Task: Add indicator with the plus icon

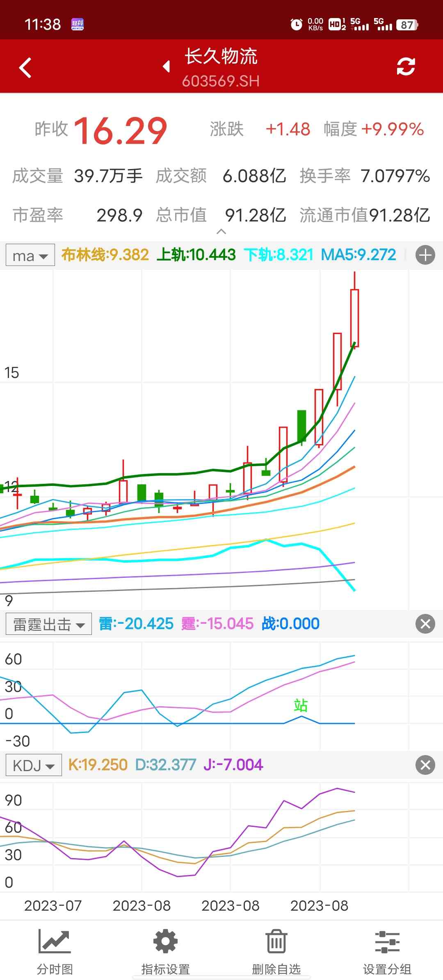Action: (x=425, y=255)
